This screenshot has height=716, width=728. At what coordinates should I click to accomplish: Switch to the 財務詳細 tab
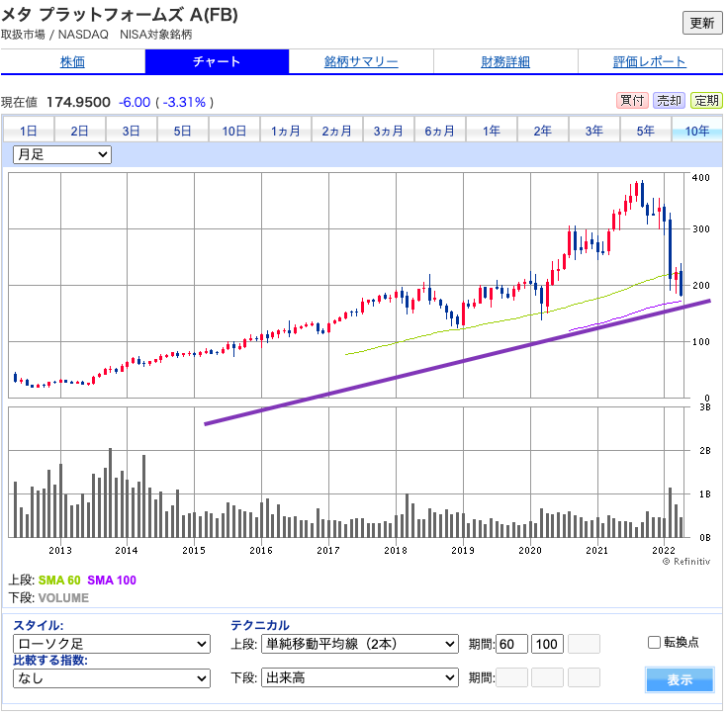tap(505, 61)
